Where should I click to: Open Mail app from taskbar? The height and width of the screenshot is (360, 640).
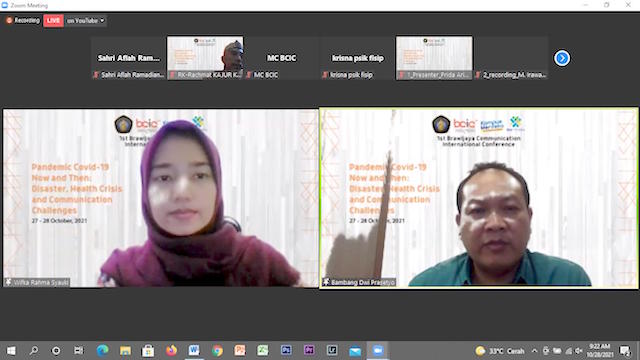[355, 351]
